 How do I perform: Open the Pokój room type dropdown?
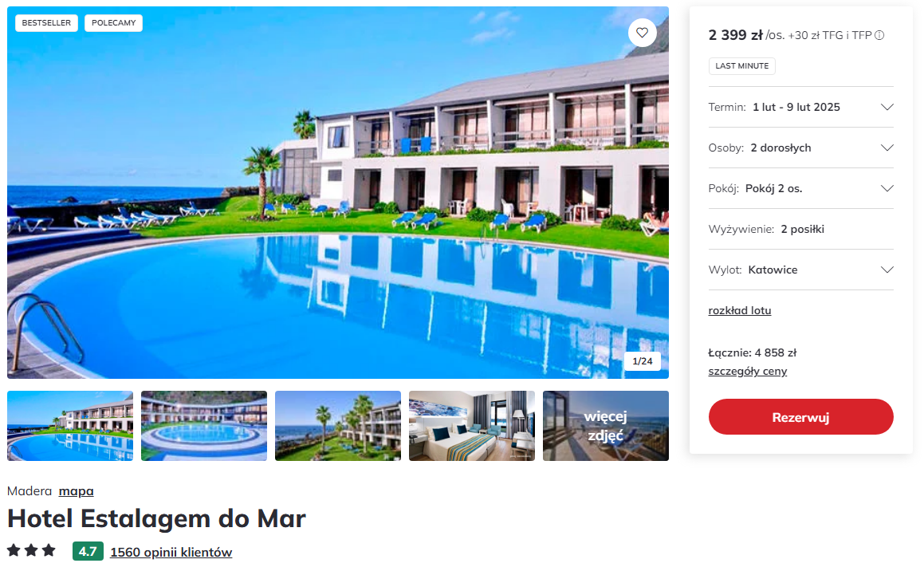coord(801,188)
